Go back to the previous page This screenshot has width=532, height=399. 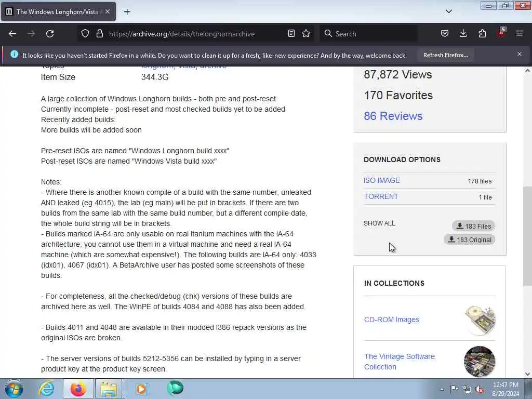pos(12,34)
